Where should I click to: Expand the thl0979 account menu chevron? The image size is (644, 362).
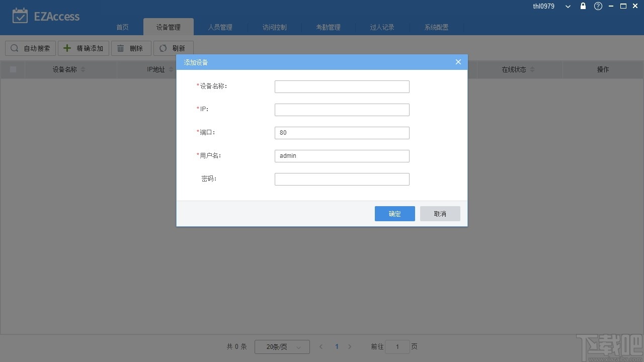(x=568, y=6)
